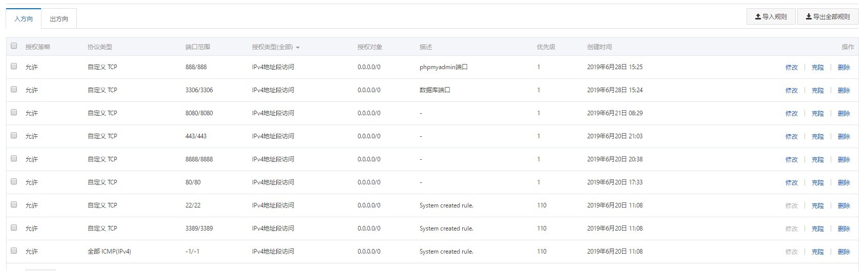Screen dimensions: 868x271
Task: Click 删除 for the 22/22 rule
Action: [x=844, y=206]
